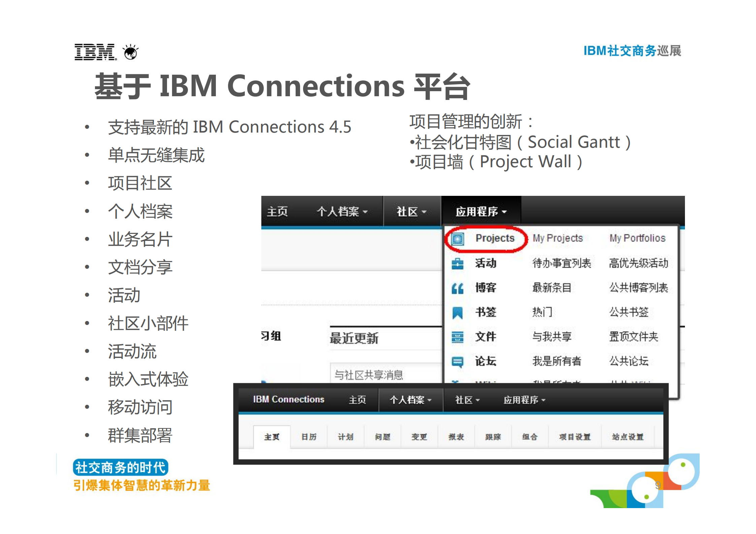Click the circled Projects icon in the menu
The image size is (756, 534).
458,239
